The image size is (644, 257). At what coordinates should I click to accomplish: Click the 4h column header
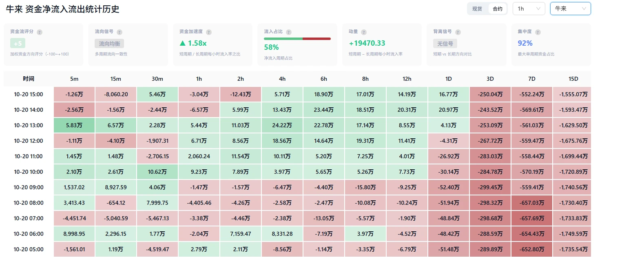(x=282, y=79)
